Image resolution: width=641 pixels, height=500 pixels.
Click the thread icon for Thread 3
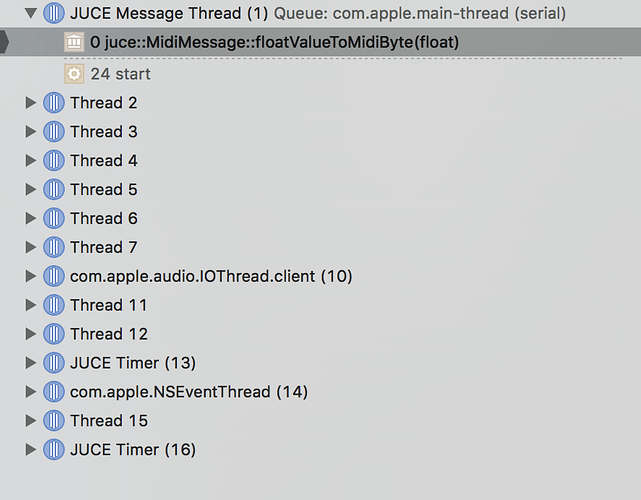click(x=54, y=132)
